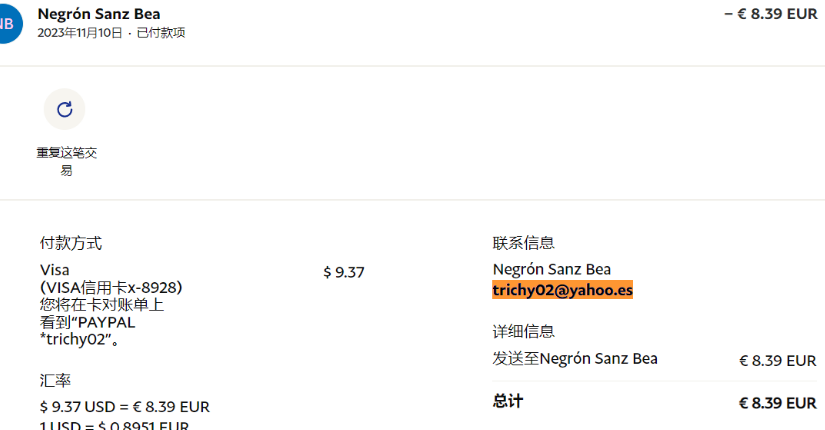
Task: Click the Visa payment method name
Action: click(54, 270)
